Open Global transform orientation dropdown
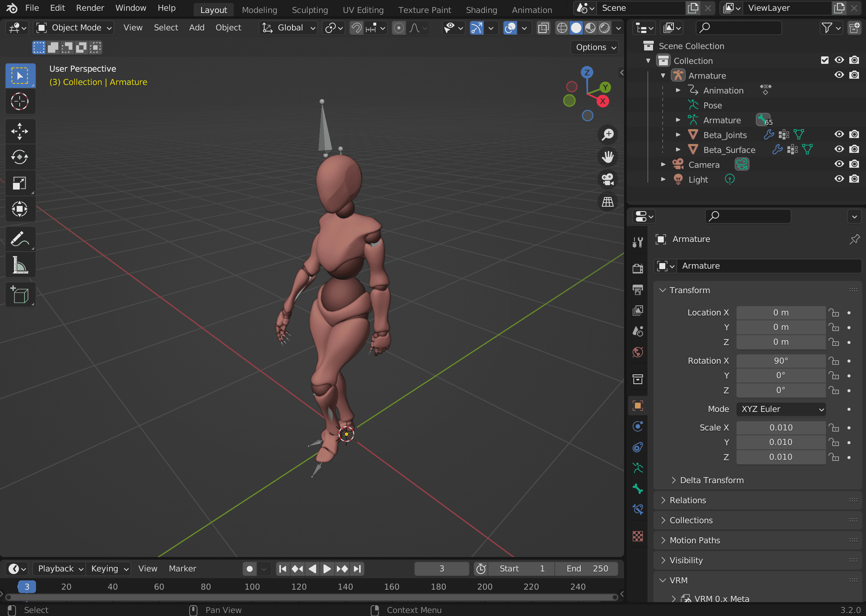 289,28
